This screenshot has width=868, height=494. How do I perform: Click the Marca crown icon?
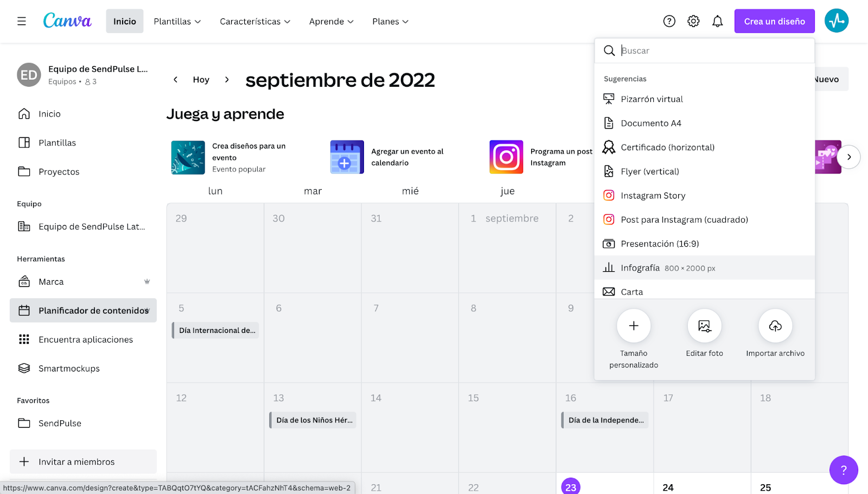pyautogui.click(x=147, y=281)
